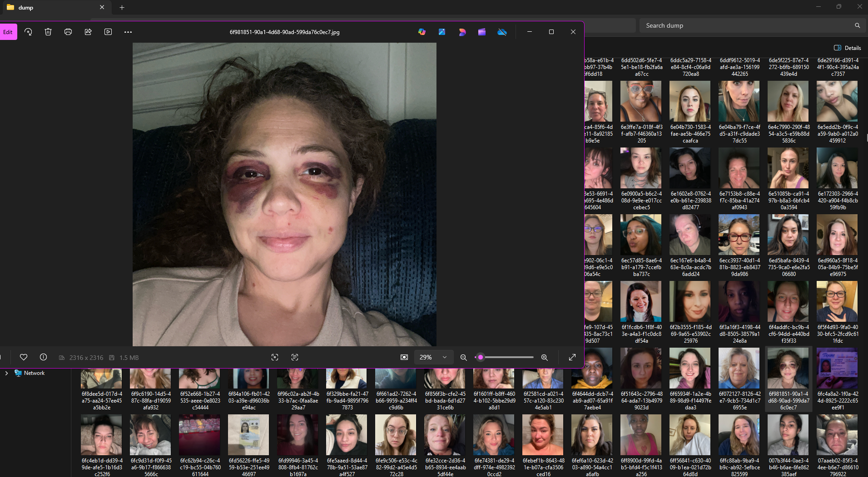Select thumbnail 6e51085b-ca91-497b-b8a3-6bfcb40a3594
Screen dimensions: 868x477
[x=788, y=168]
